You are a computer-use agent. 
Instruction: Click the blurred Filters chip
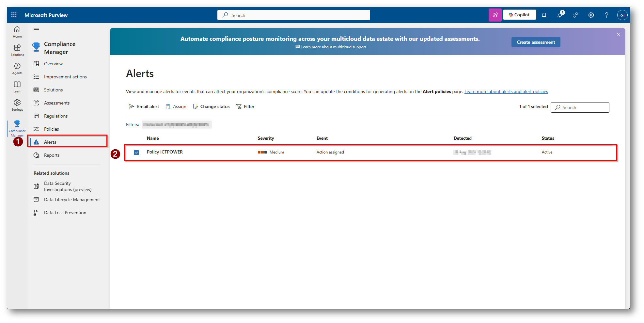tap(177, 124)
